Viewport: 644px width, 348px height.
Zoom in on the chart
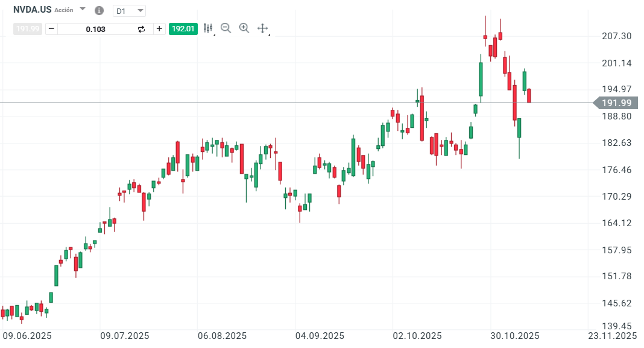click(x=244, y=28)
